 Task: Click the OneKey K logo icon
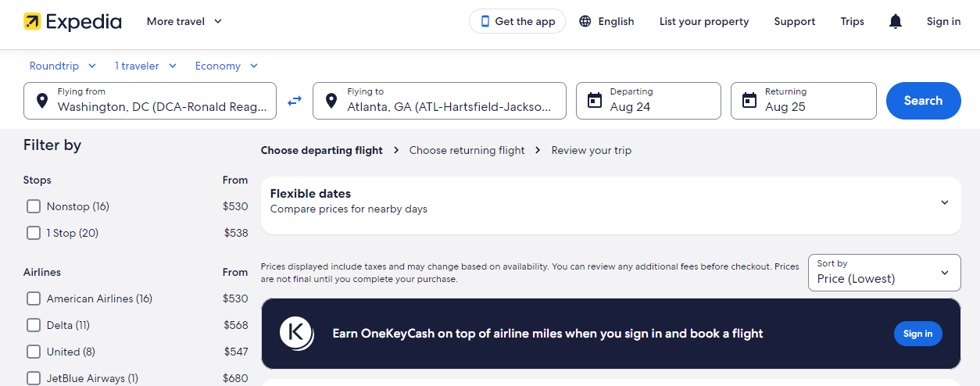coord(296,333)
